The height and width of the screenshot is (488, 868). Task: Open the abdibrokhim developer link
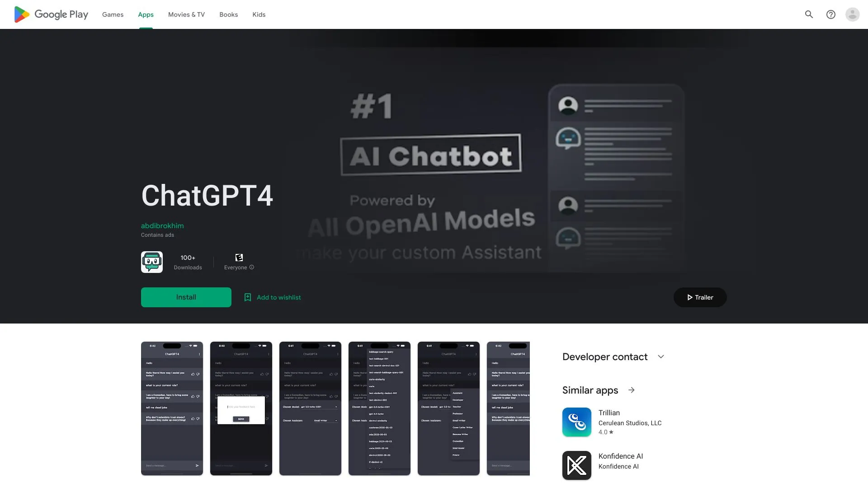click(162, 226)
